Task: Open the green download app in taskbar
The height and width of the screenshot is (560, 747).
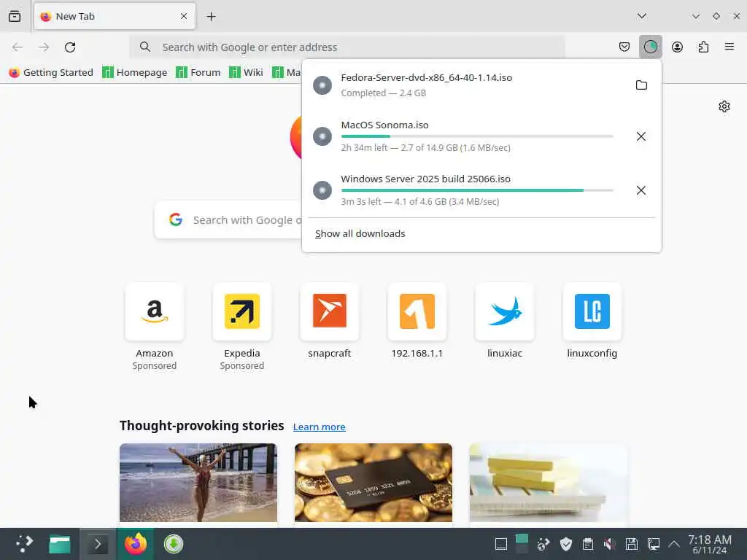Action: 174,544
